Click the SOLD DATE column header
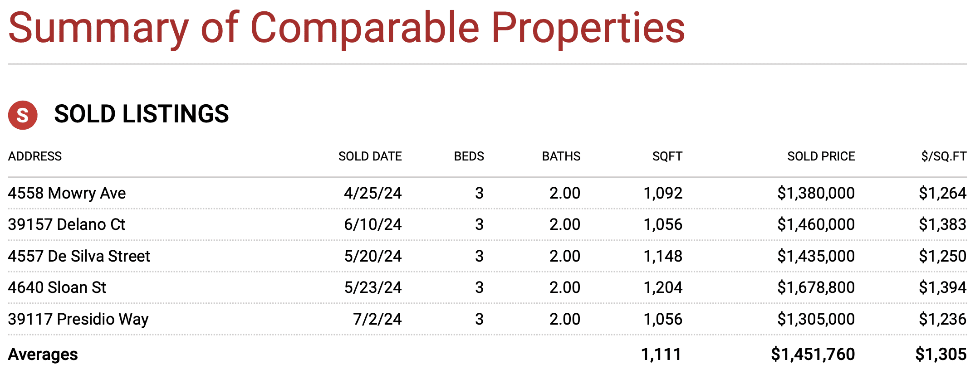 pyautogui.click(x=370, y=156)
